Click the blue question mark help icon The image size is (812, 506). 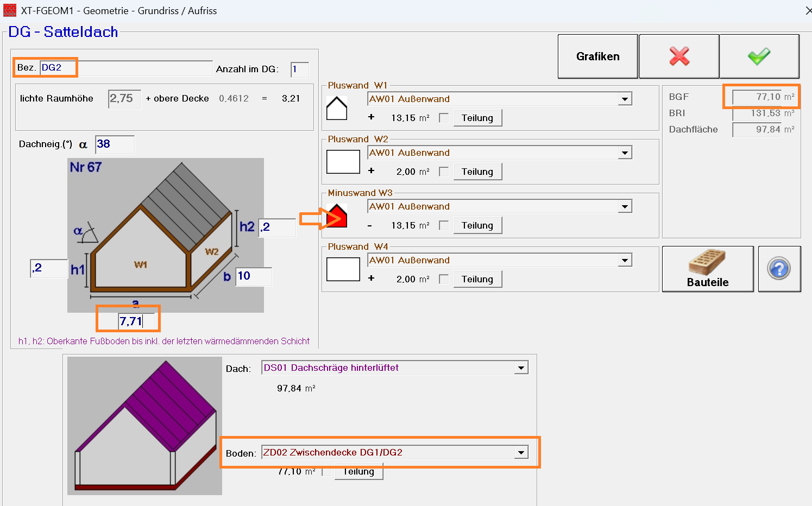coord(779,269)
